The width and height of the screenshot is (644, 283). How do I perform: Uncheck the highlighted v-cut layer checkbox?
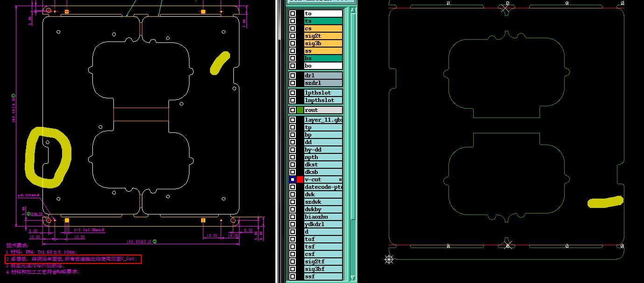pyautogui.click(x=293, y=179)
